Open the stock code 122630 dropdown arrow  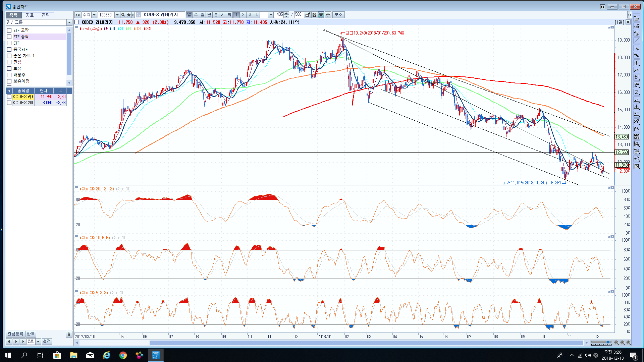[117, 15]
